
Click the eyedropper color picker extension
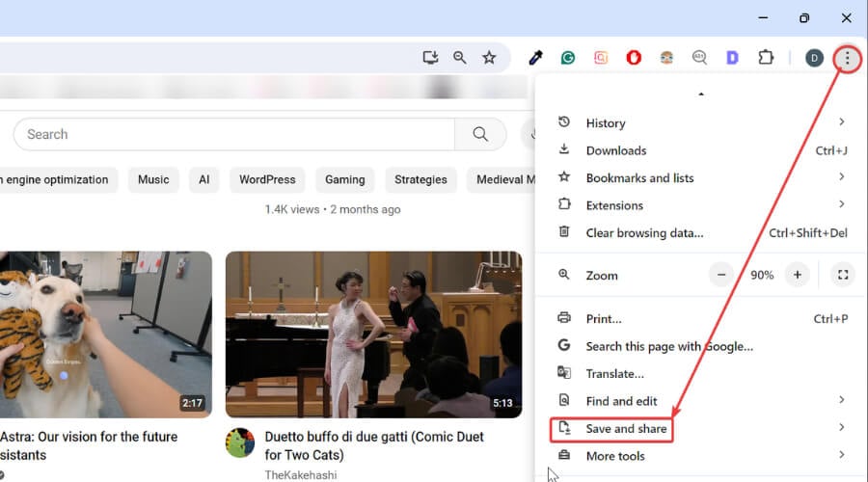pyautogui.click(x=535, y=58)
